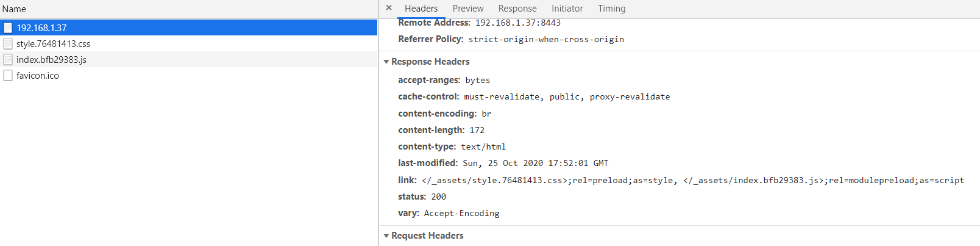Open the Response tab
The image size is (980, 246).
coord(517,9)
